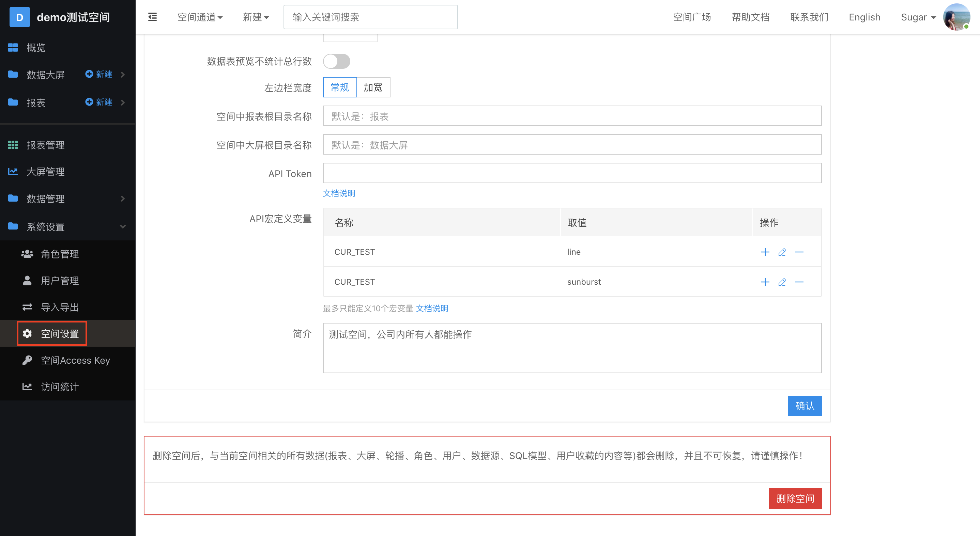This screenshot has width=980, height=536.
Task: Click the 确认 confirm button
Action: coord(805,406)
